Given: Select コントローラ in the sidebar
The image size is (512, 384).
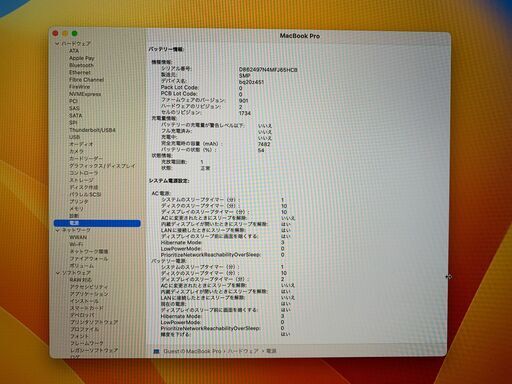Looking at the screenshot, I should [83, 173].
